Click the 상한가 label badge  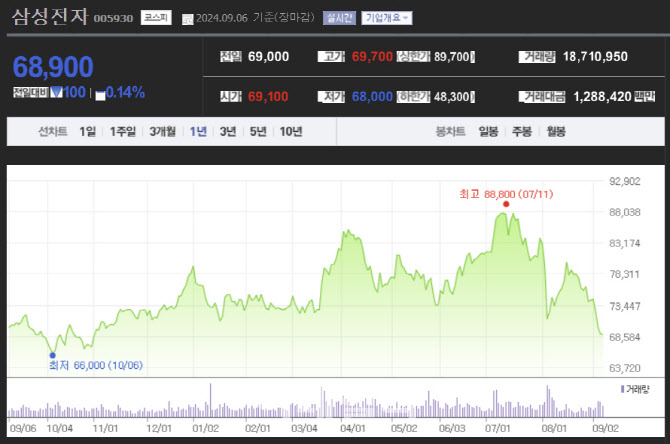coord(413,56)
